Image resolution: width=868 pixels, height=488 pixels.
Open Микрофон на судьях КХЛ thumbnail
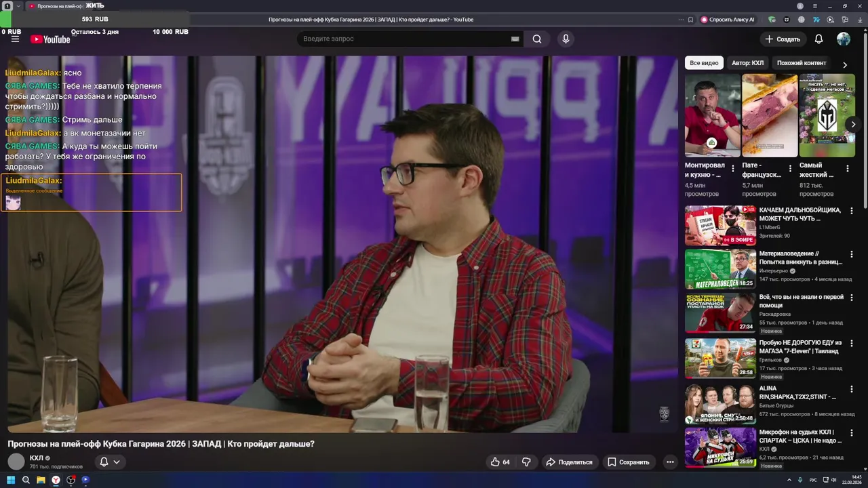720,447
